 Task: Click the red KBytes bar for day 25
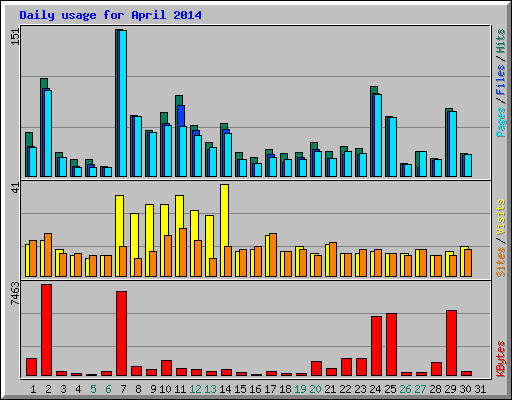pos(392,344)
